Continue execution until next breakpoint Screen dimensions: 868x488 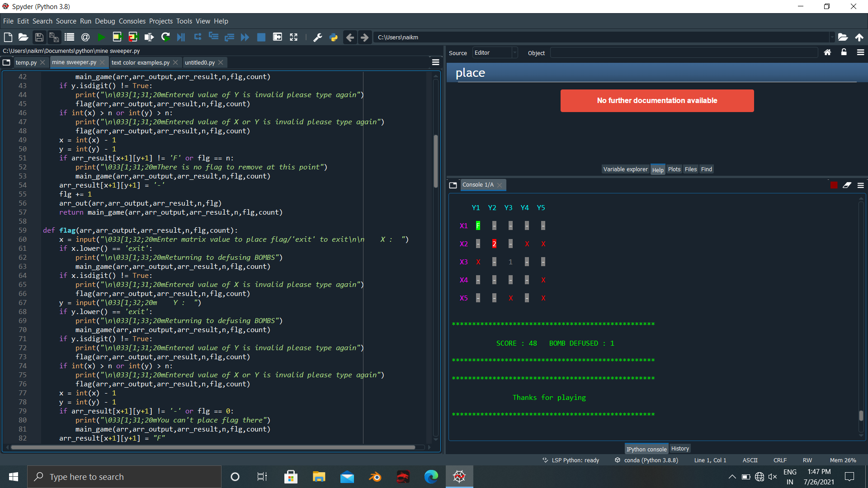coord(245,37)
